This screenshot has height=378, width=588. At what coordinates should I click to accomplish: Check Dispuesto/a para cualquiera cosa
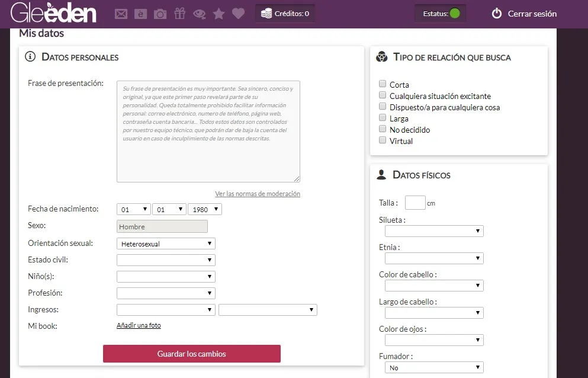[383, 106]
